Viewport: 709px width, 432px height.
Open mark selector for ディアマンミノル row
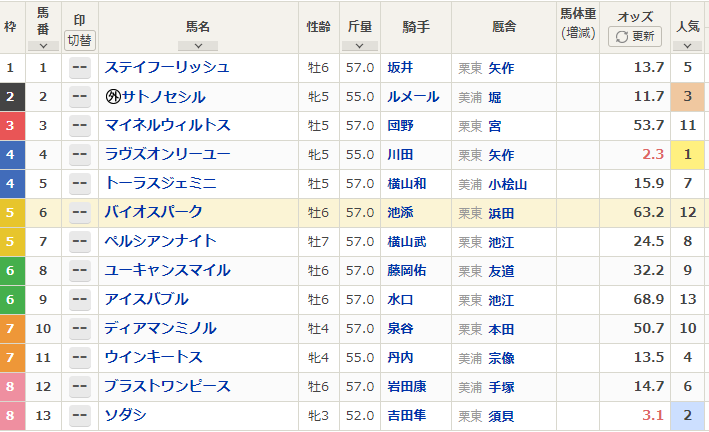(80, 328)
